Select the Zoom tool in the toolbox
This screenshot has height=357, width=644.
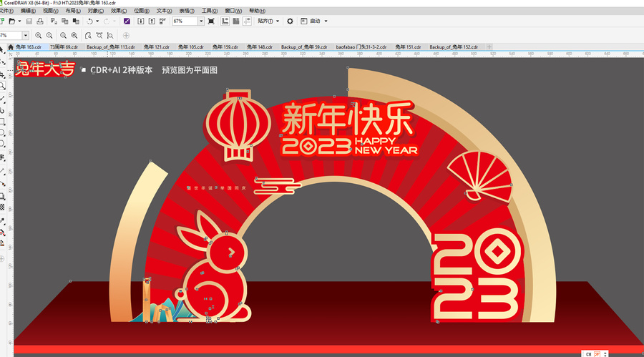tap(2, 86)
